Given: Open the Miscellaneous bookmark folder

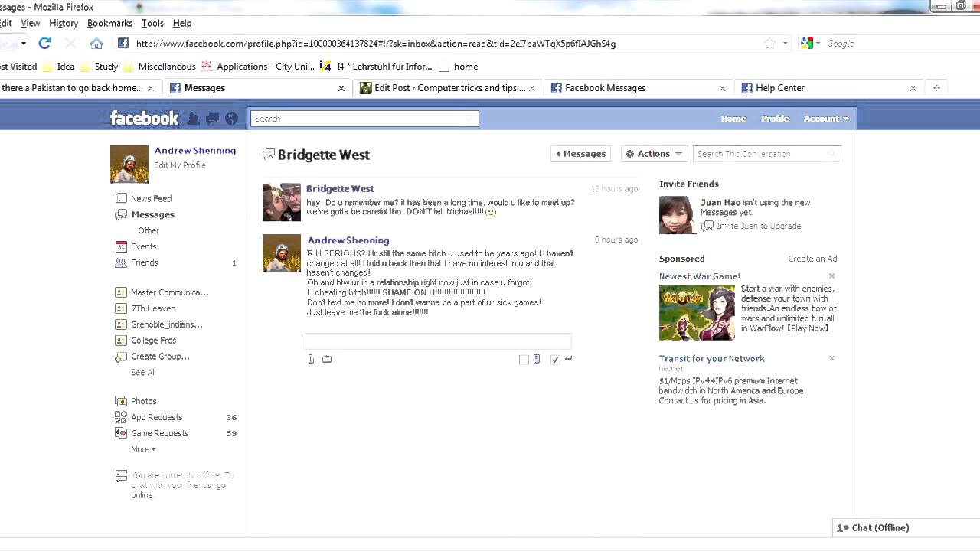Looking at the screenshot, I should [158, 67].
